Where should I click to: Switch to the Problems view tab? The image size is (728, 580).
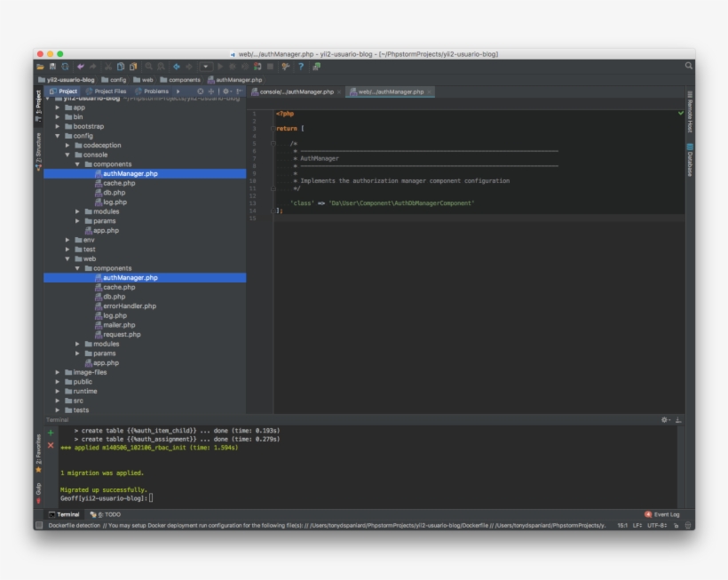click(x=154, y=91)
